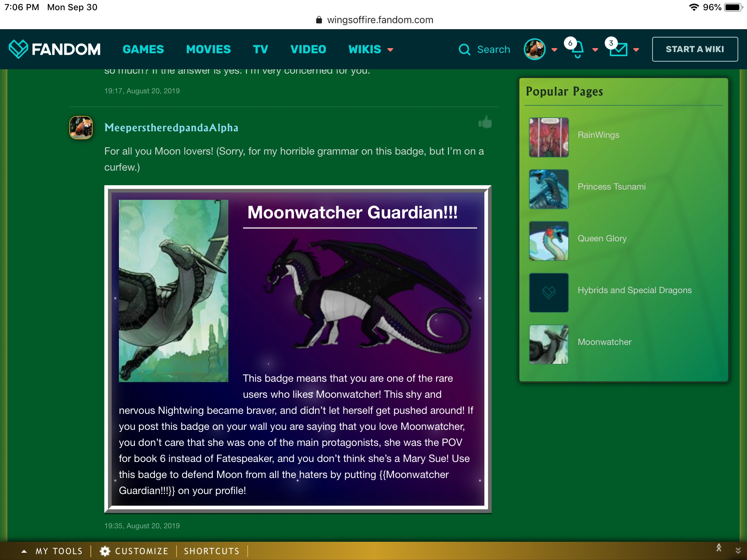747x560 pixels.
Task: Expand the notifications dropdown arrow
Action: pyautogui.click(x=595, y=50)
